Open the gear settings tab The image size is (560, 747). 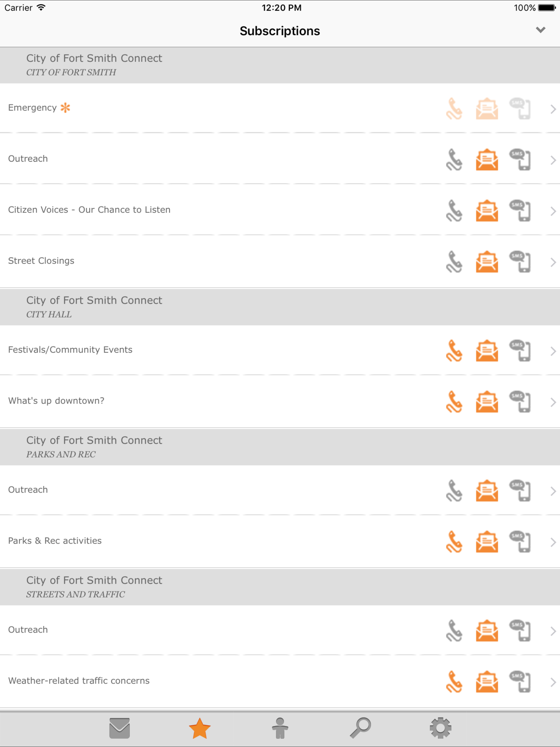click(x=441, y=728)
